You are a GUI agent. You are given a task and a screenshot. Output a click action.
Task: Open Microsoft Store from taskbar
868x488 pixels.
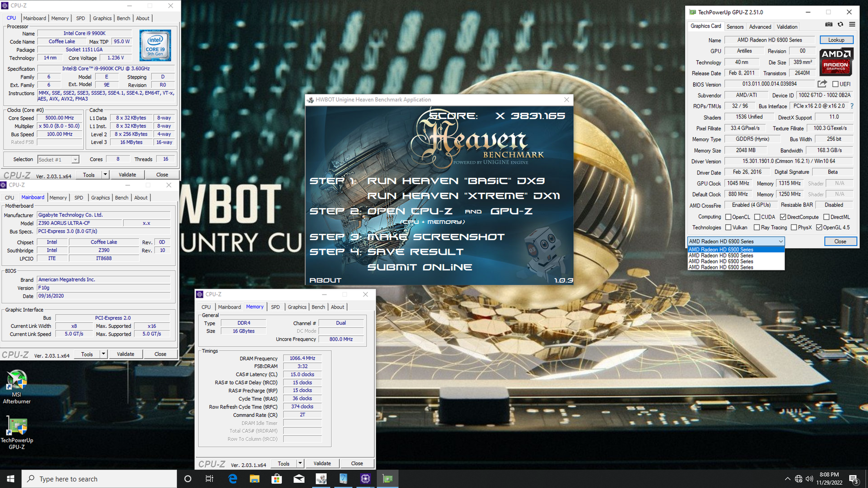point(277,479)
